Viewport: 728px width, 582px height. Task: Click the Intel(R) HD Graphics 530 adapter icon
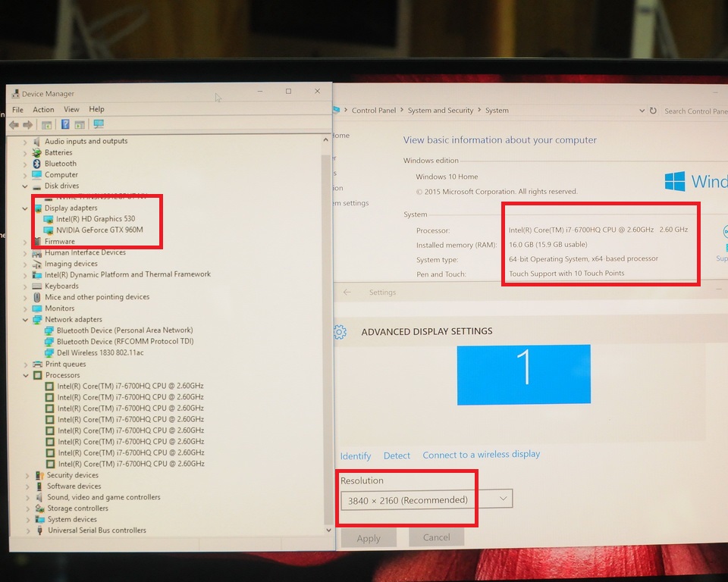coord(49,219)
